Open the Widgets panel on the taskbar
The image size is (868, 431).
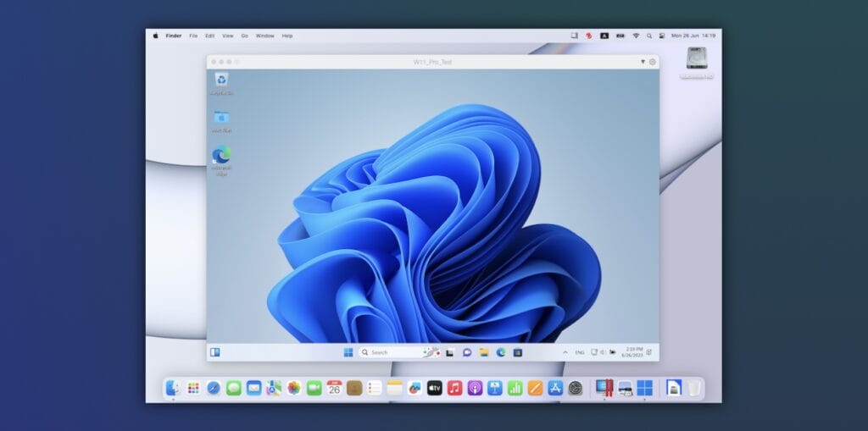tap(215, 352)
